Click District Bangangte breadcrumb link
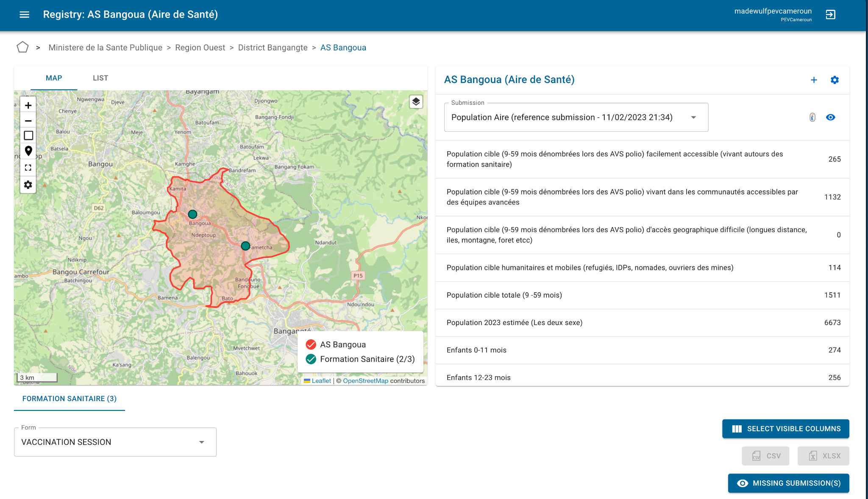The image size is (868, 499). point(273,47)
